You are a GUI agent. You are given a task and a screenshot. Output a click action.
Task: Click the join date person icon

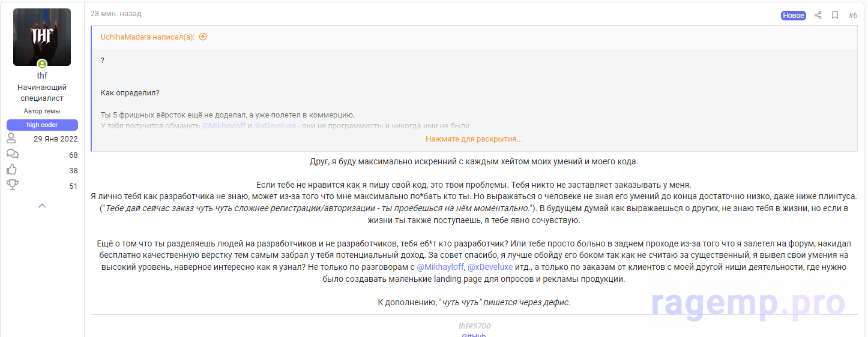(x=11, y=139)
